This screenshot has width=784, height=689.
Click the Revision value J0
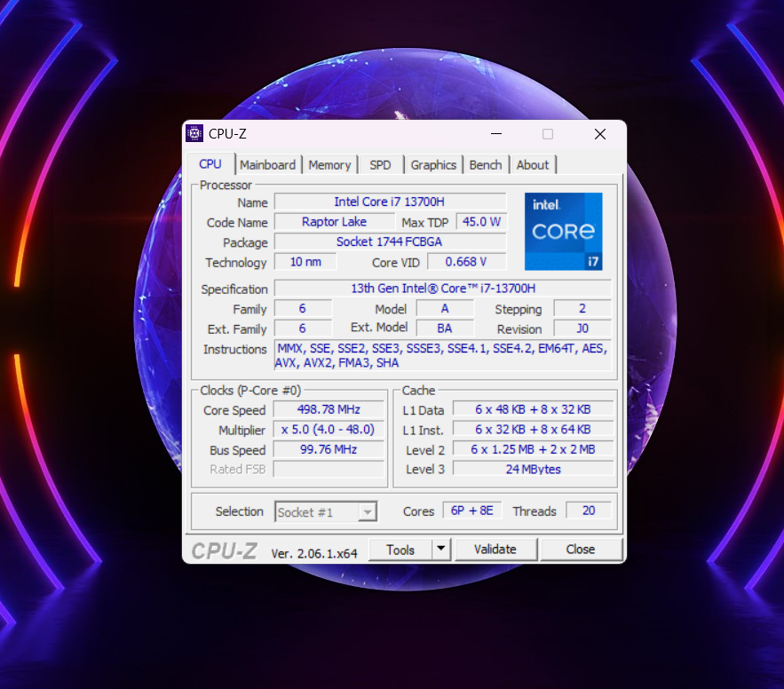pyautogui.click(x=582, y=328)
